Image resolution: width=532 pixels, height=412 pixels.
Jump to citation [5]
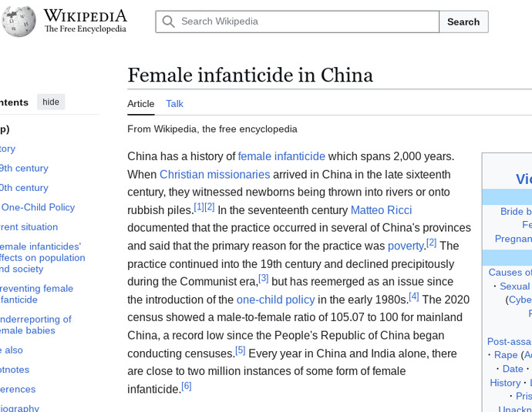coord(241,350)
